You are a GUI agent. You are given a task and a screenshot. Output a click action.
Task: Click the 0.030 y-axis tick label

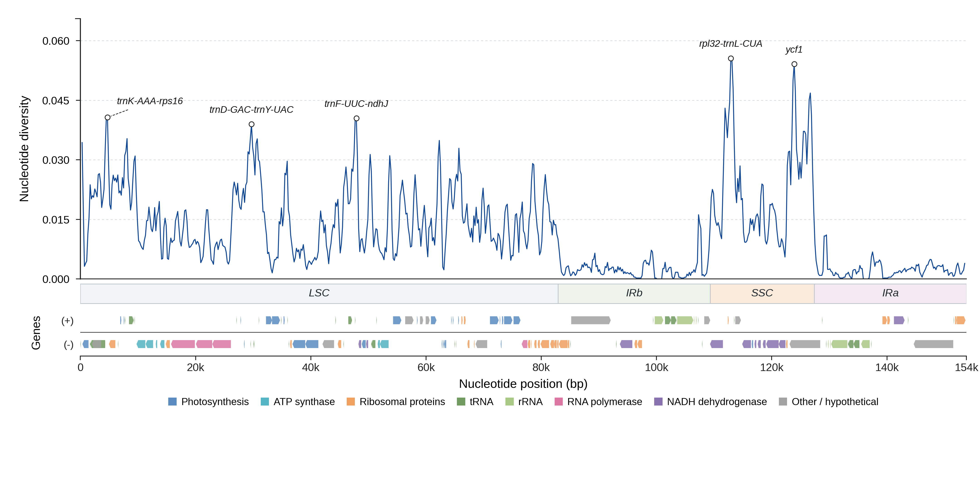(x=56, y=160)
